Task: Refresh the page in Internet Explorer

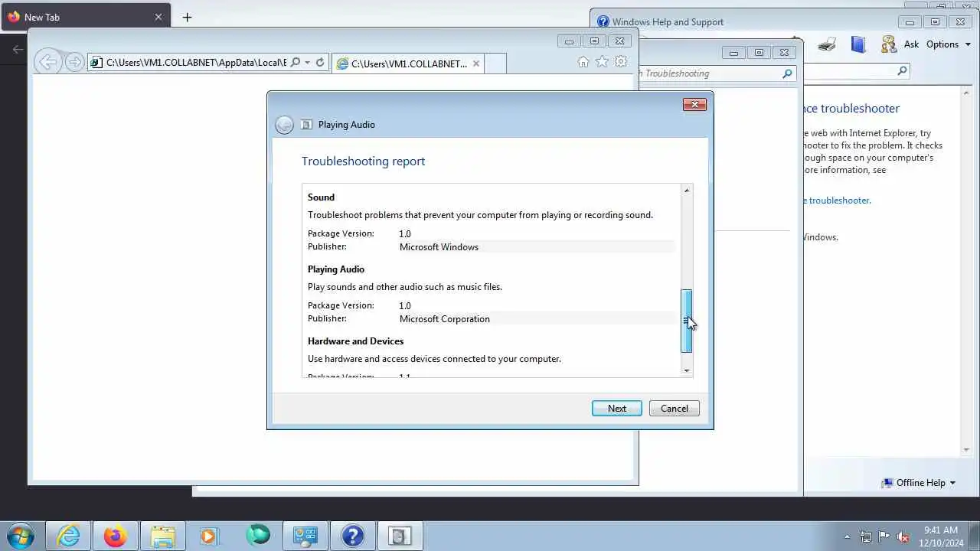Action: [x=320, y=63]
